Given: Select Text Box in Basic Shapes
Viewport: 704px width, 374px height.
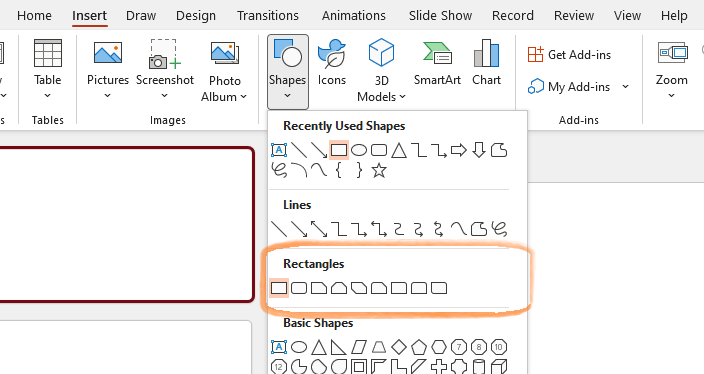Looking at the screenshot, I should [x=279, y=347].
